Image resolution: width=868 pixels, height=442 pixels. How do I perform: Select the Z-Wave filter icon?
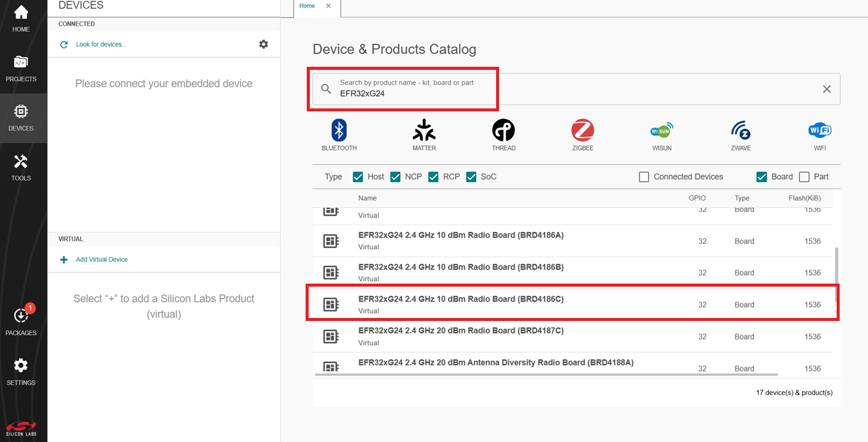(x=740, y=131)
